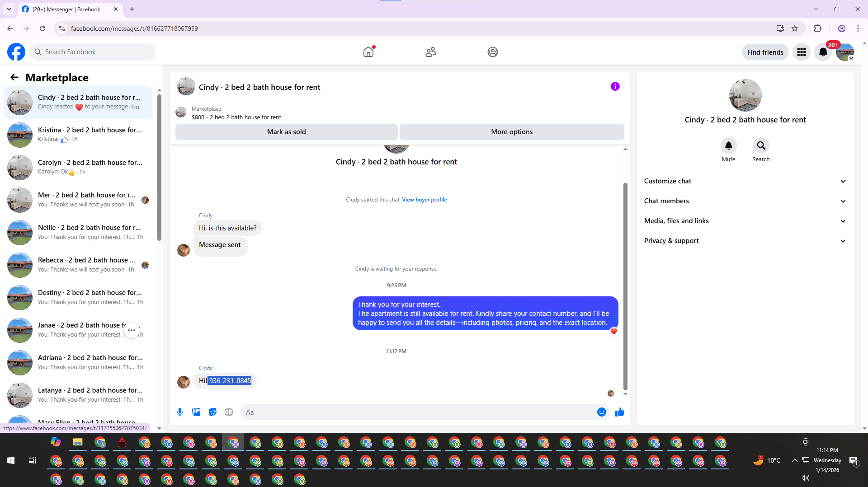Open the Facebook home logo

click(16, 52)
